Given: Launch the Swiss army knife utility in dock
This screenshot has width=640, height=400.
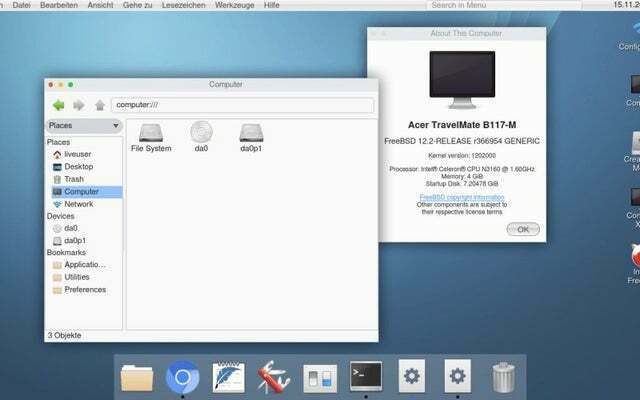Looking at the screenshot, I should [273, 377].
